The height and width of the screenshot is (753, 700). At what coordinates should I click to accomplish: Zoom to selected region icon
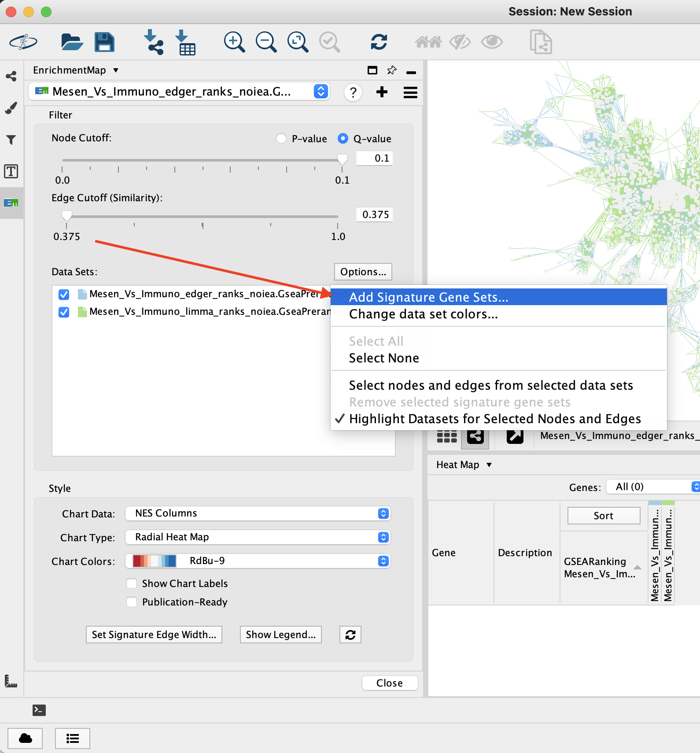coord(329,42)
